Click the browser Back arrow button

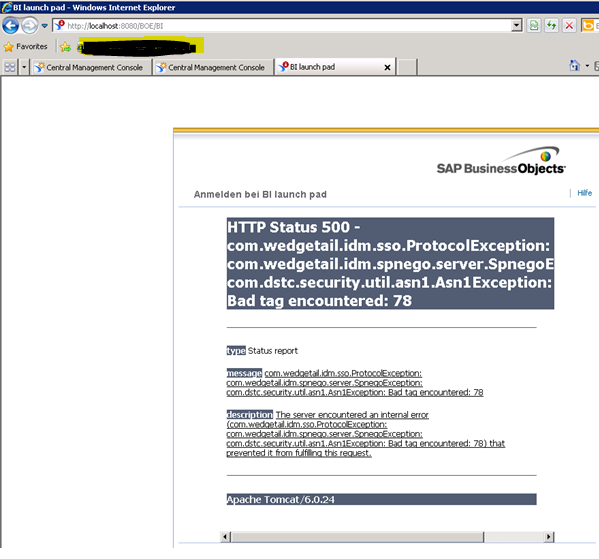pos(10,26)
